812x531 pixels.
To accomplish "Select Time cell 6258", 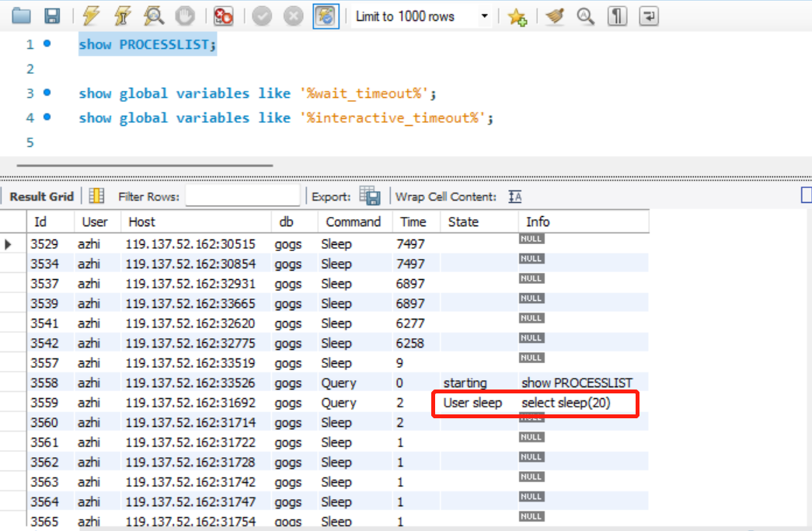I will click(416, 343).
